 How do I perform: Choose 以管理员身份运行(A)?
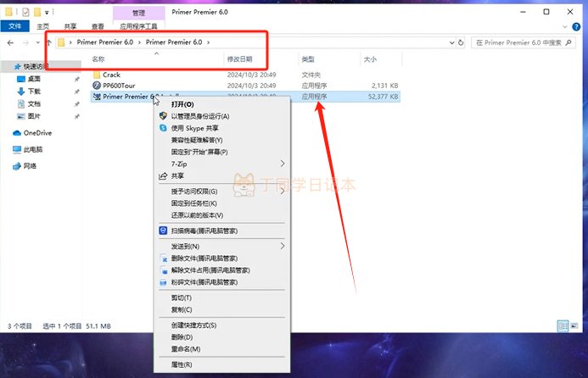[x=222, y=116]
